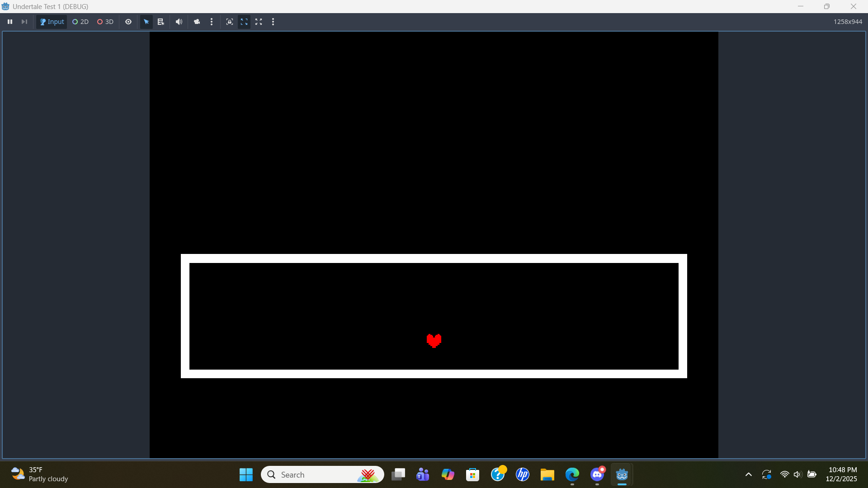This screenshot has height=488, width=868.
Task: Expand hidden system tray icons
Action: tap(749, 474)
